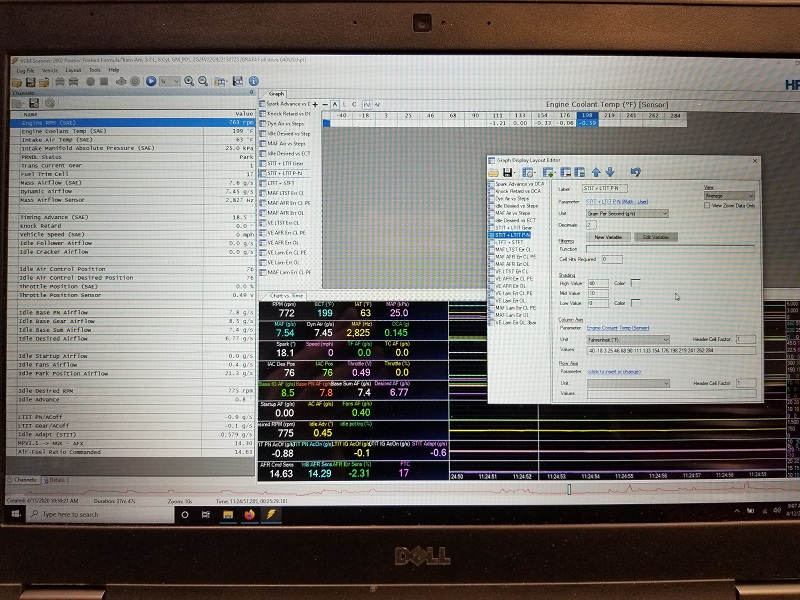
Task: Open playback speed 1x dropdown
Action: point(170,81)
